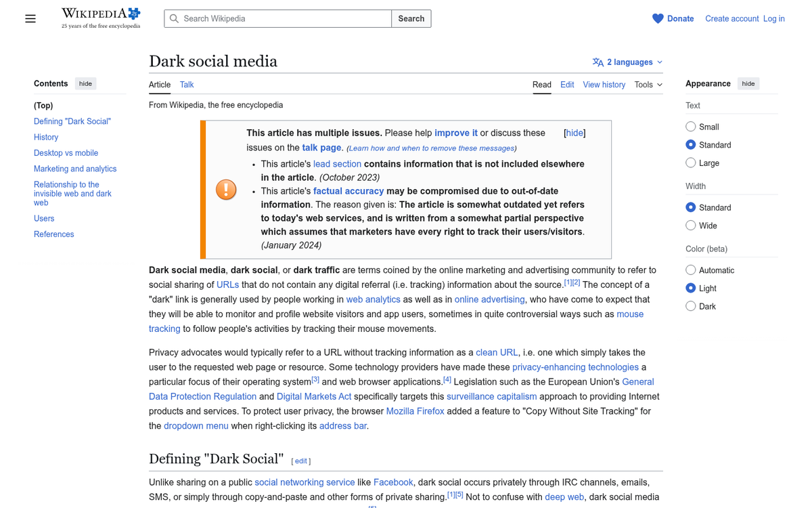This screenshot has height=508, width=812.
Task: Select Standard text size
Action: tap(691, 145)
